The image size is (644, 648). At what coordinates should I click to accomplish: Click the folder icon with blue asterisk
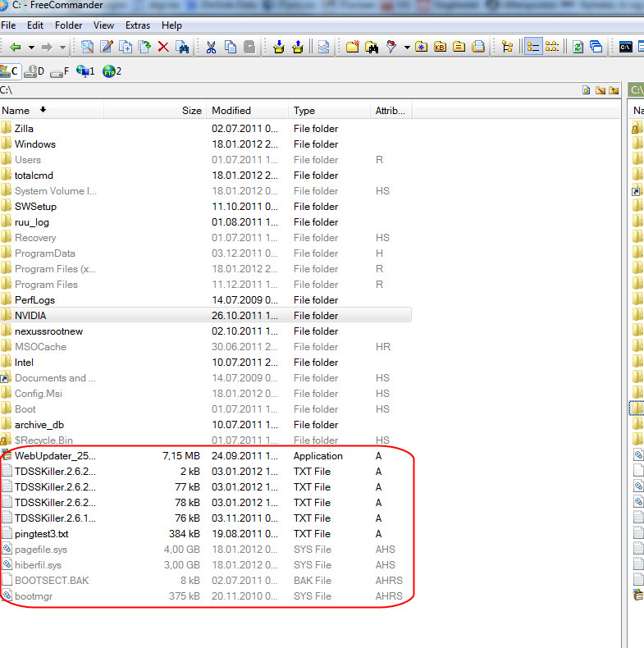(421, 47)
